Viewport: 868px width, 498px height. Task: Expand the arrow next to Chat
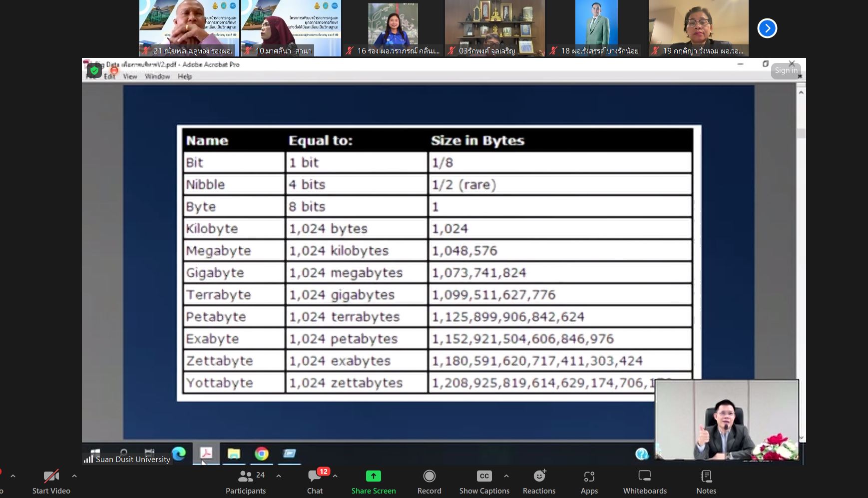335,476
